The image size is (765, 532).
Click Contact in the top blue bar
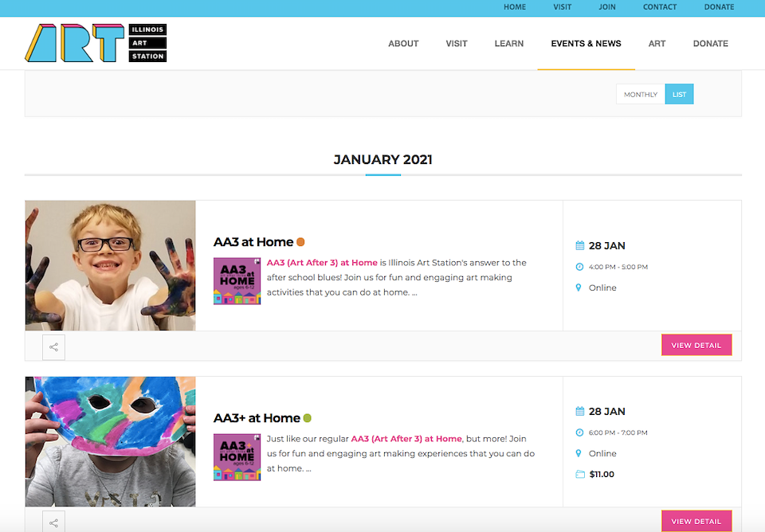click(660, 7)
